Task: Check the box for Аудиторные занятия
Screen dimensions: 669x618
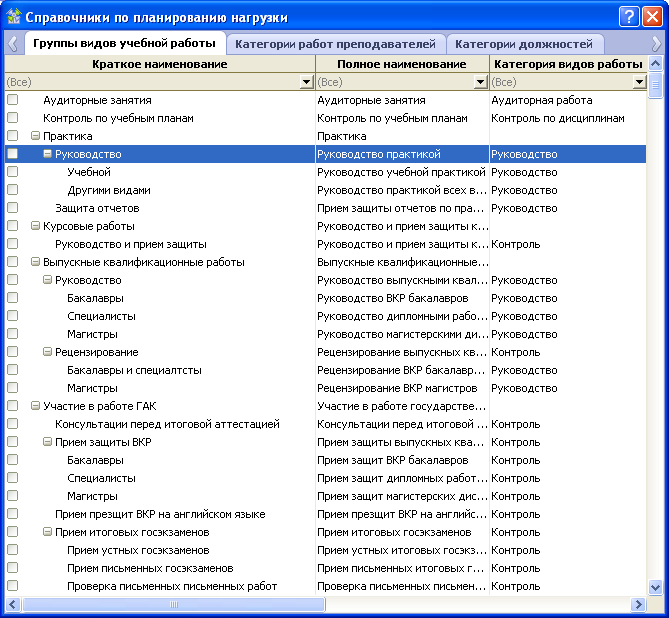Action: tap(13, 100)
